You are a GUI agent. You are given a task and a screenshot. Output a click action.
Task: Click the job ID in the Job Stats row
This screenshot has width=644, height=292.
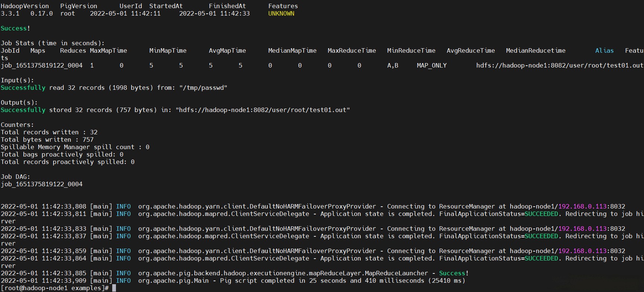42,66
